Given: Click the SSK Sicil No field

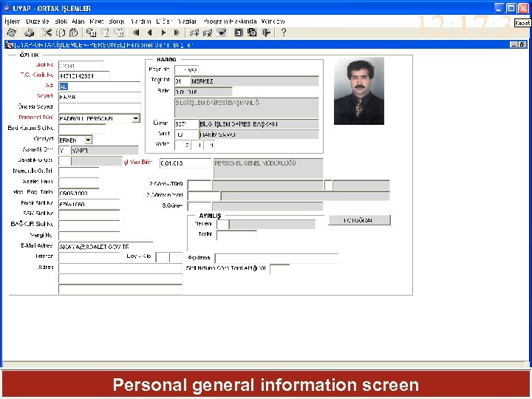Looking at the screenshot, I should [89, 214].
